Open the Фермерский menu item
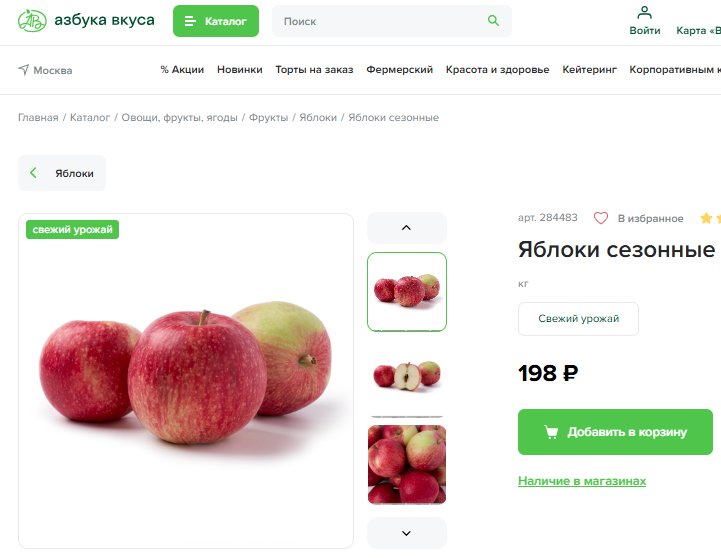The image size is (721, 558). (399, 70)
